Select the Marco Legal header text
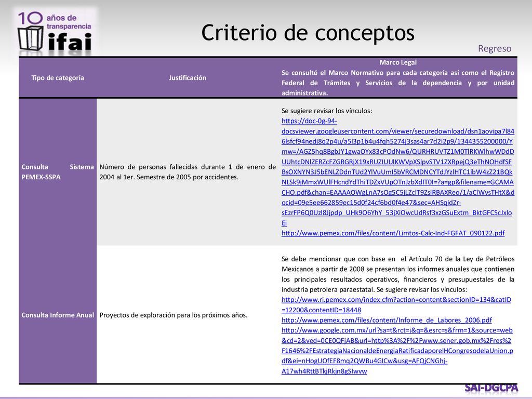Image resolution: width=532 pixels, height=399 pixels. click(398, 62)
